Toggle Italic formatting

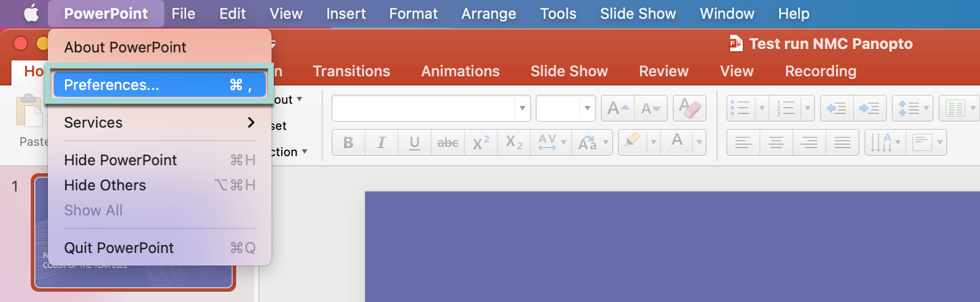click(381, 142)
